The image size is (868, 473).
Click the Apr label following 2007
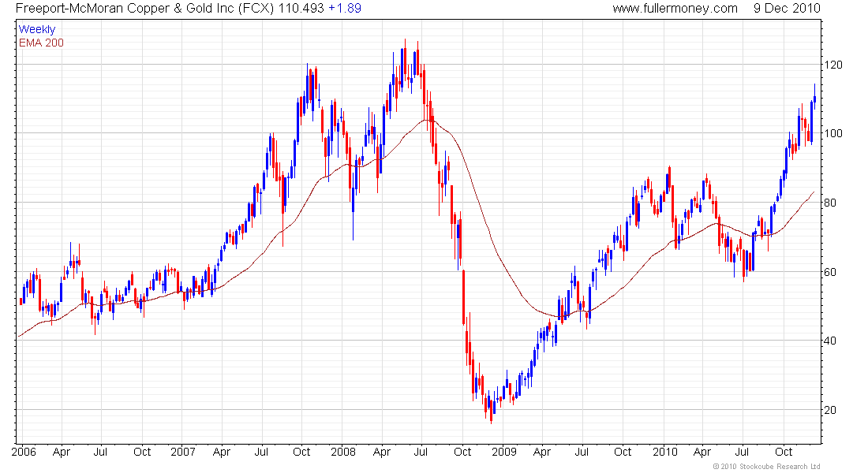[222, 452]
